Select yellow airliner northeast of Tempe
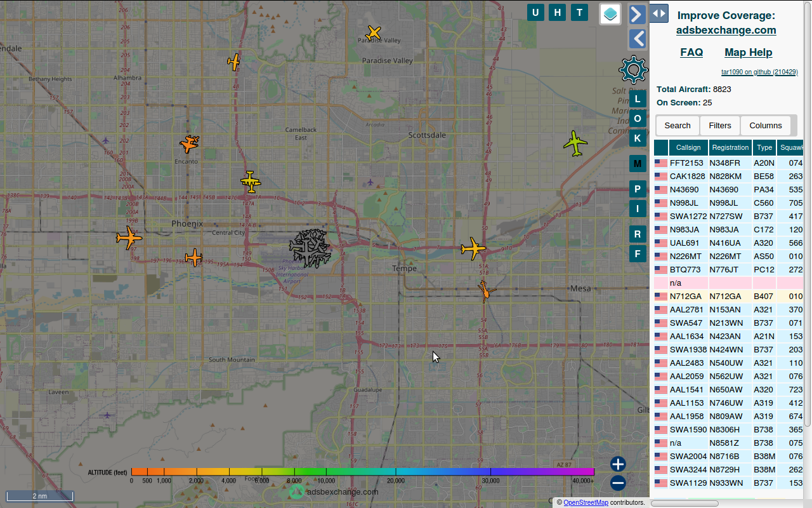Image resolution: width=812 pixels, height=508 pixels. pos(473,248)
